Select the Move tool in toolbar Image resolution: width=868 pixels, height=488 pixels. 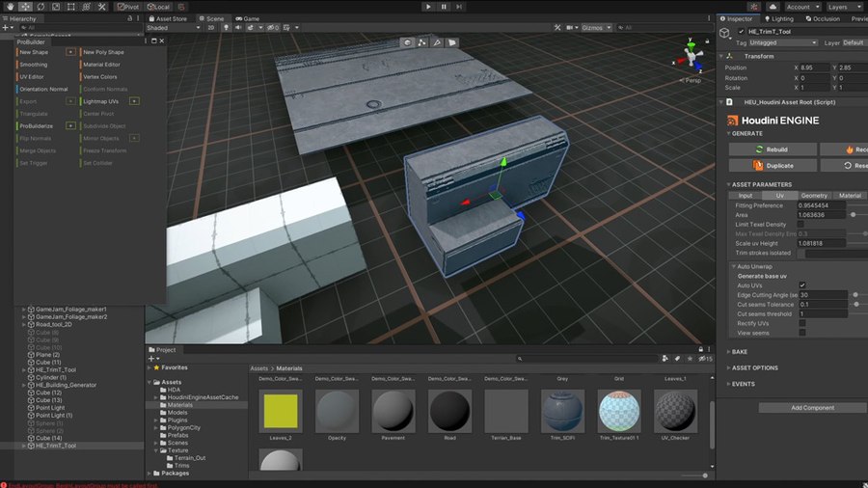point(25,7)
